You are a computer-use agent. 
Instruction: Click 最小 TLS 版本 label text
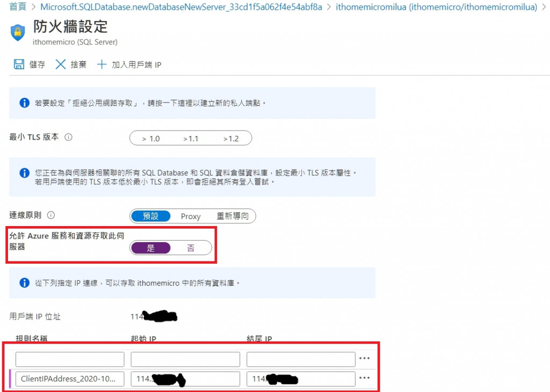coord(34,137)
